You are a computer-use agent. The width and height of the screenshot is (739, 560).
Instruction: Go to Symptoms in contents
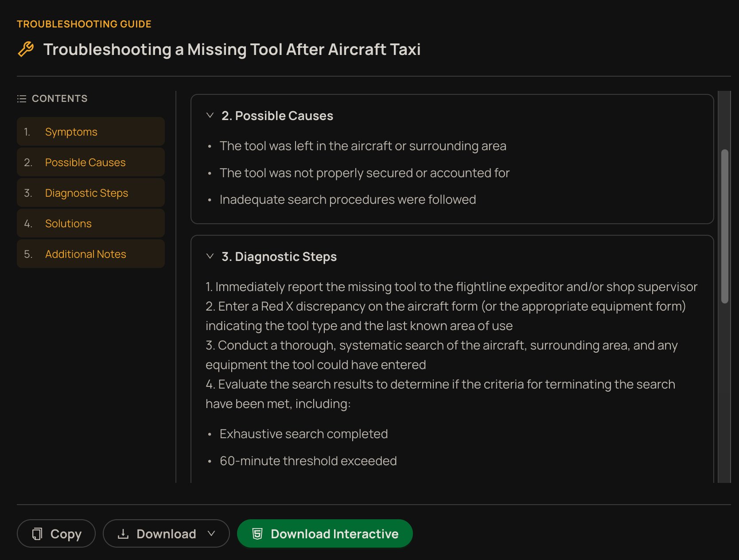(91, 132)
